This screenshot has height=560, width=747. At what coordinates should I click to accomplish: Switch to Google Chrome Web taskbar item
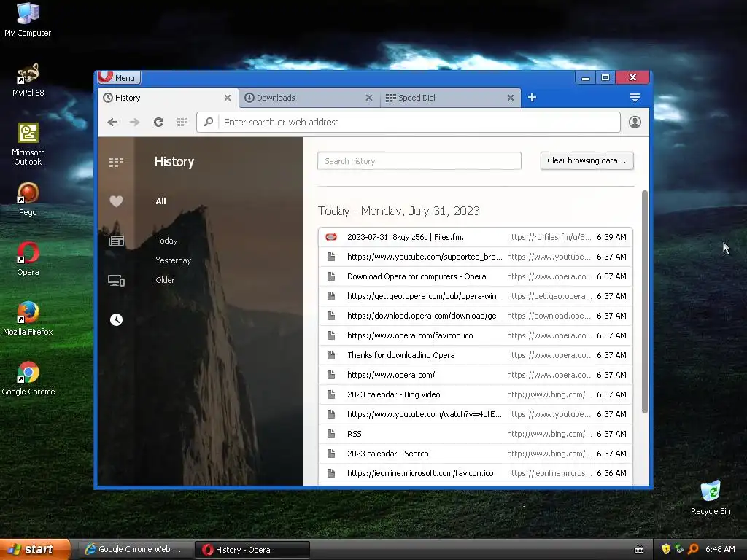[135, 550]
